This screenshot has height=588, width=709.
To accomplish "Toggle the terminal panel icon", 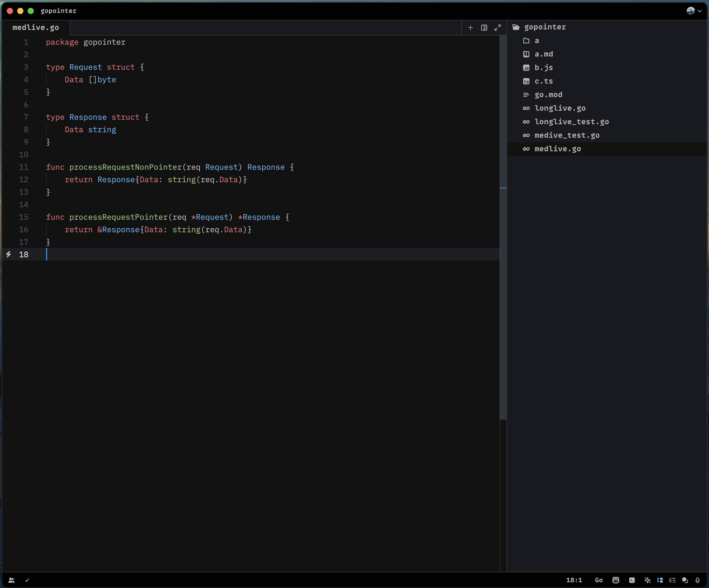I will click(x=632, y=580).
